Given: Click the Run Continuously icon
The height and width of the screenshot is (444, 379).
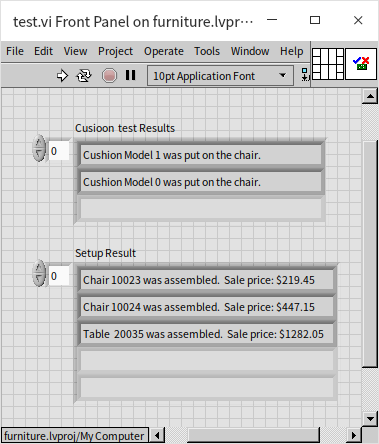Looking at the screenshot, I should pyautogui.click(x=84, y=76).
